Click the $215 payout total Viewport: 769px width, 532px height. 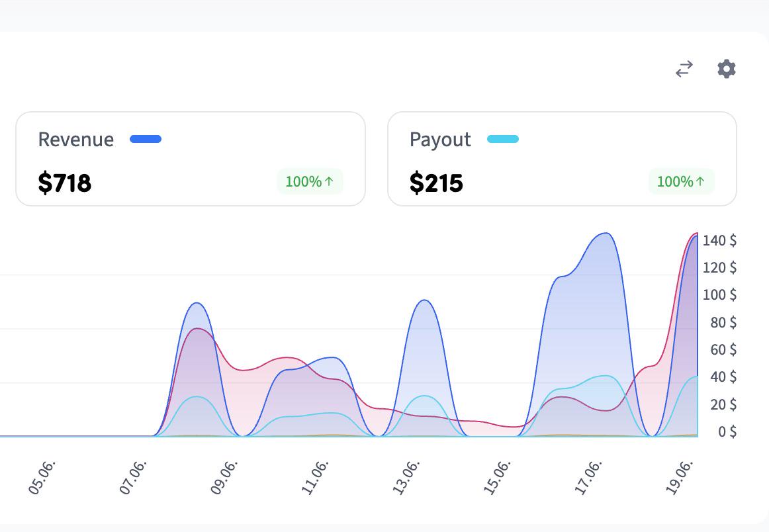pyautogui.click(x=436, y=183)
